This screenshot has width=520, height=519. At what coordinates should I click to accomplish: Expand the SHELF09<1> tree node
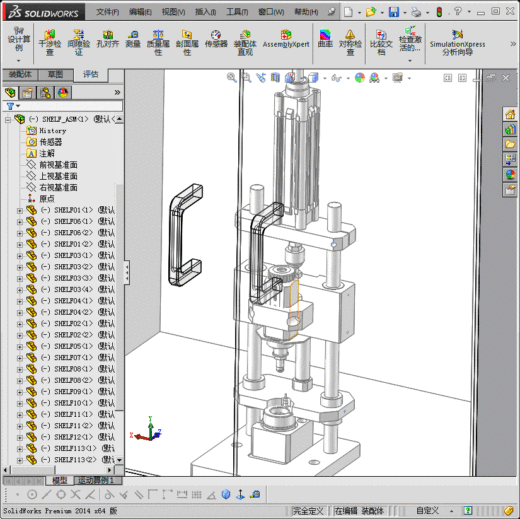click(20, 392)
